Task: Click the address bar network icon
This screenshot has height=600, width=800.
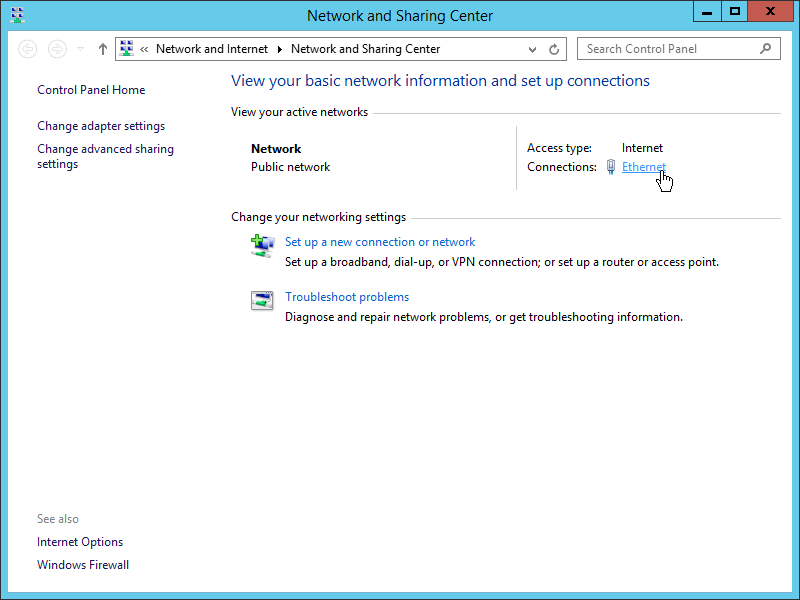Action: coord(127,48)
